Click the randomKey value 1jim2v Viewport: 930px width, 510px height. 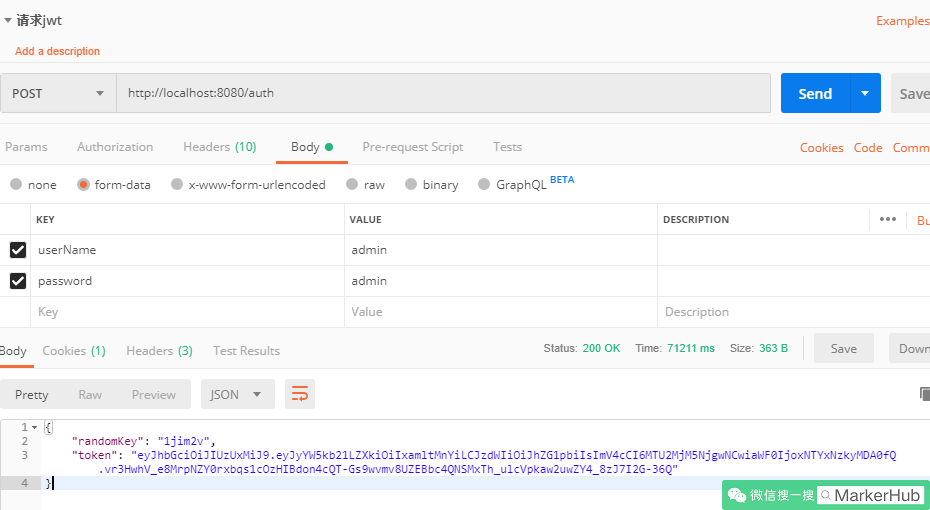coord(183,441)
